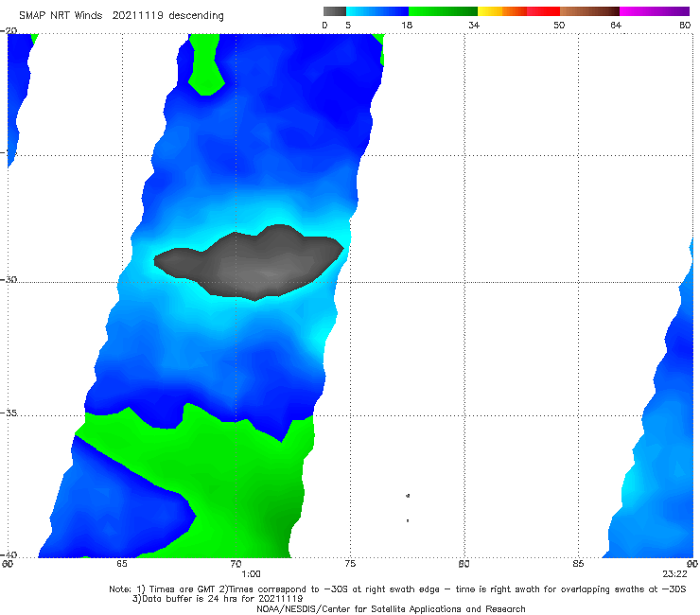
Task: Click colorbar label 18
Action: [407, 25]
